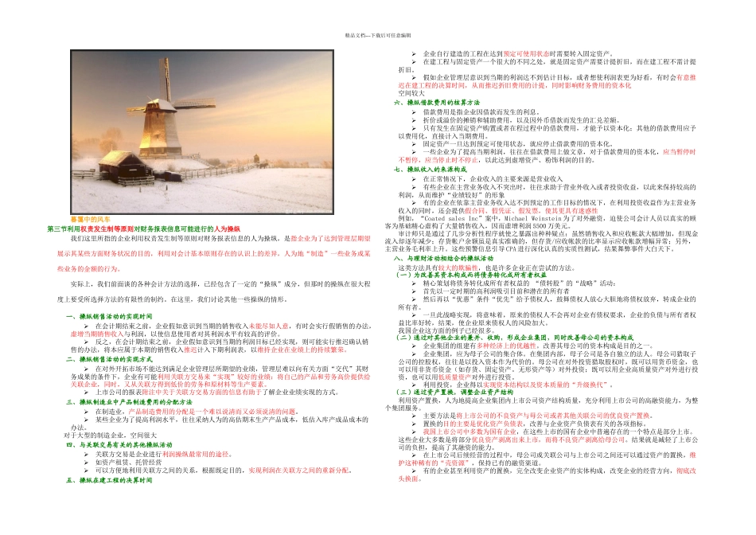Viewport: 756px width, 535px height.
Task: Click heading '二、操纵销售活动的实现方式'
Action: [x=109, y=359]
